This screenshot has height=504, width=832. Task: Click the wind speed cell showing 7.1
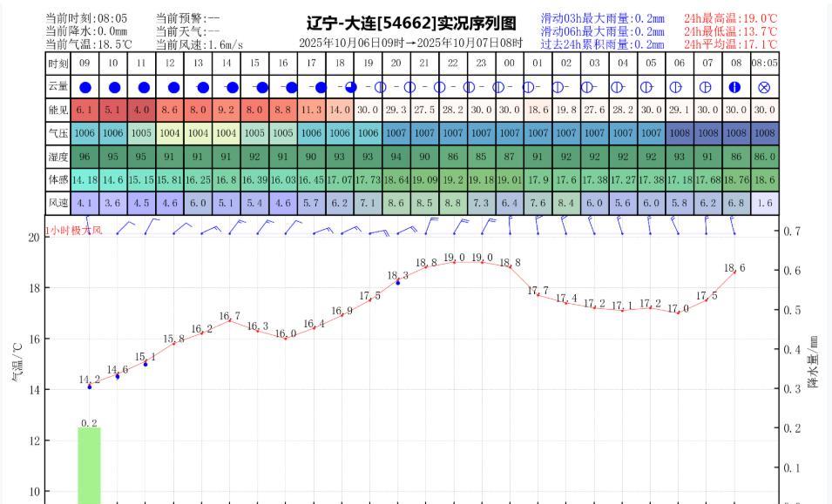pos(369,203)
